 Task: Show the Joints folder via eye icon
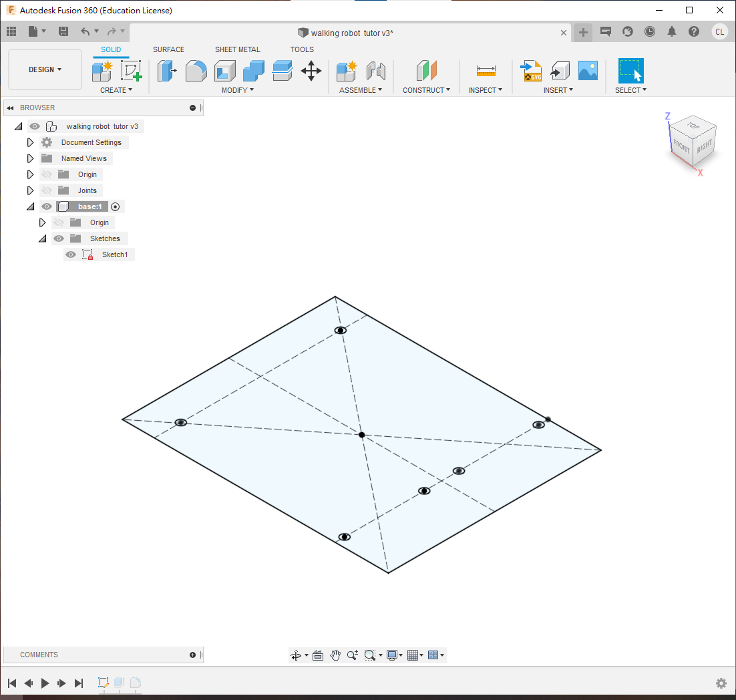[47, 190]
